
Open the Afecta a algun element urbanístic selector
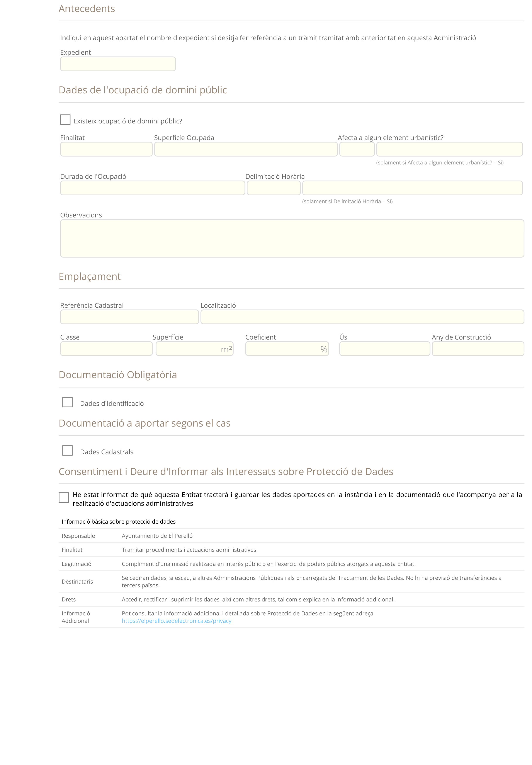coord(357,149)
